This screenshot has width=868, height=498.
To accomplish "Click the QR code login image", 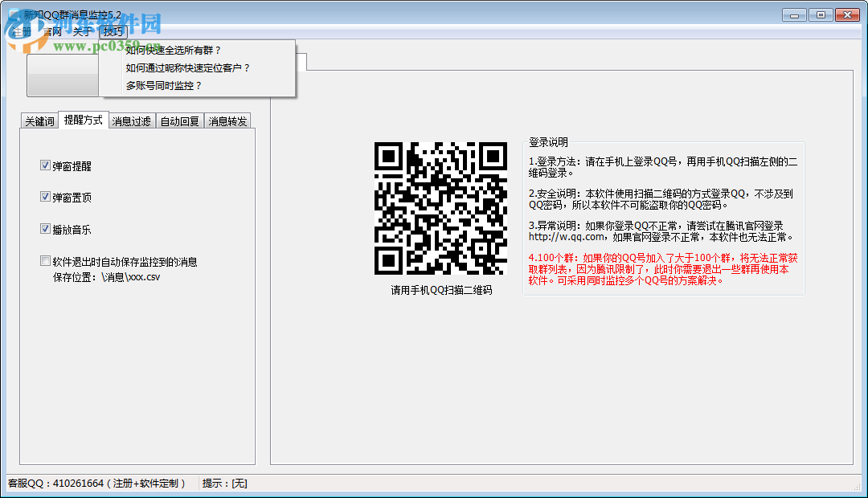I will coord(440,208).
